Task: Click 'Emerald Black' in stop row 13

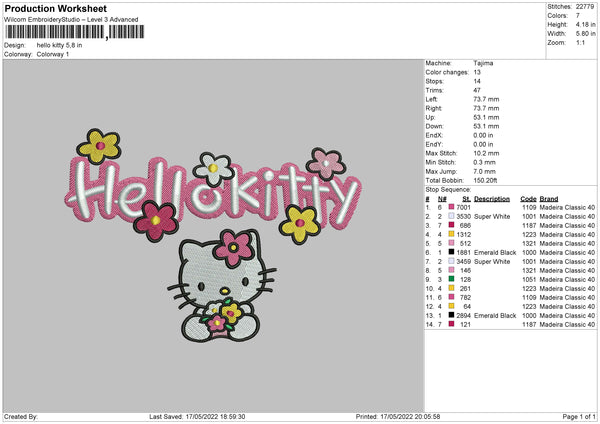Action: (495, 316)
